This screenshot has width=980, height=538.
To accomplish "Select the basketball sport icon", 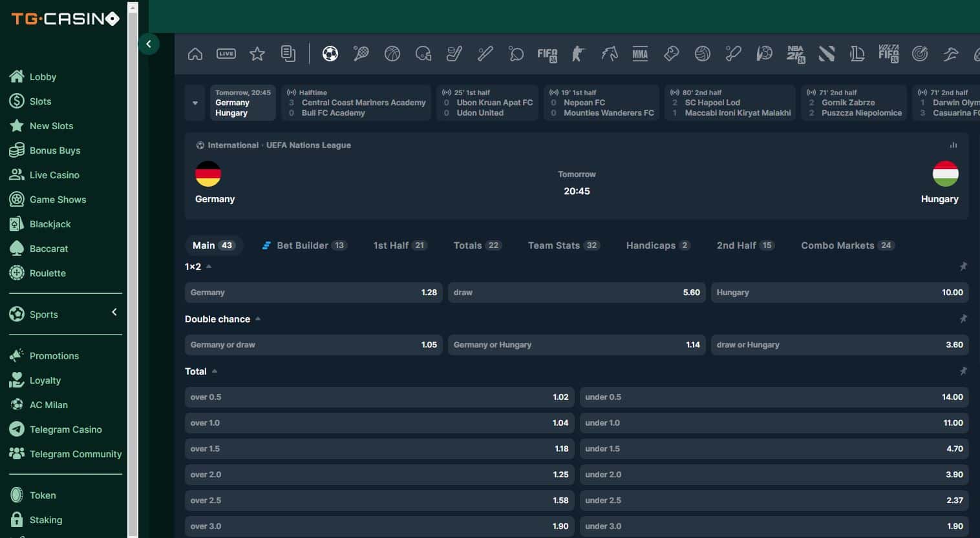I will coord(392,54).
